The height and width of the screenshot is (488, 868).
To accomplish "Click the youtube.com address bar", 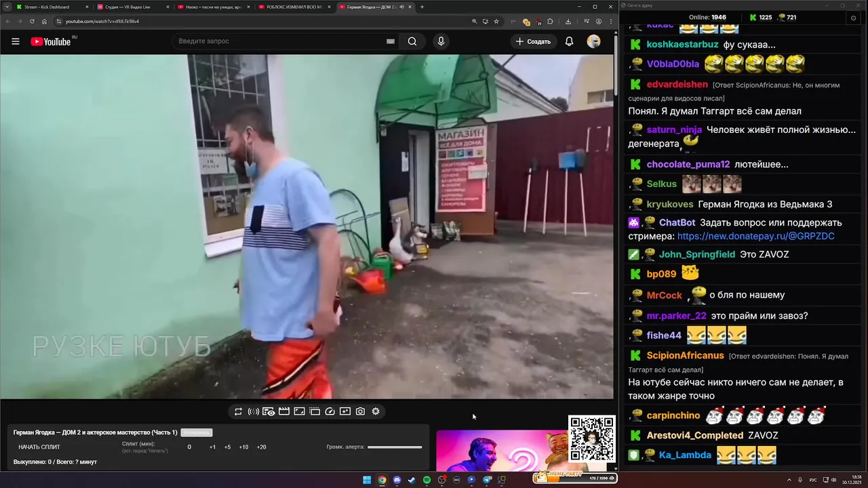I will point(264,21).
